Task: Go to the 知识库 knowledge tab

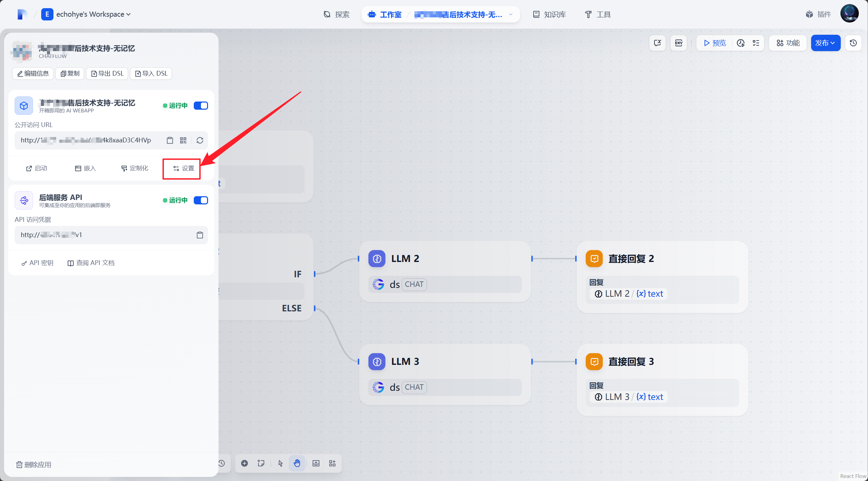Action: tap(549, 14)
